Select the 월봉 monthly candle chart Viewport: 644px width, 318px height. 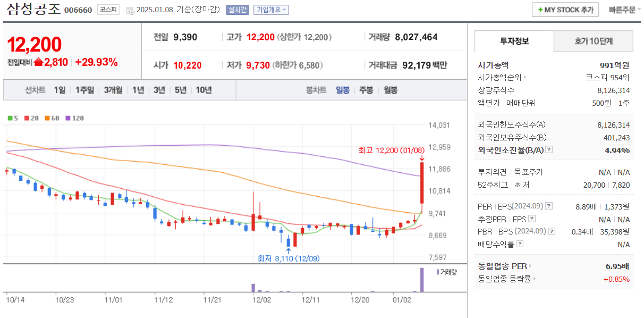(390, 90)
